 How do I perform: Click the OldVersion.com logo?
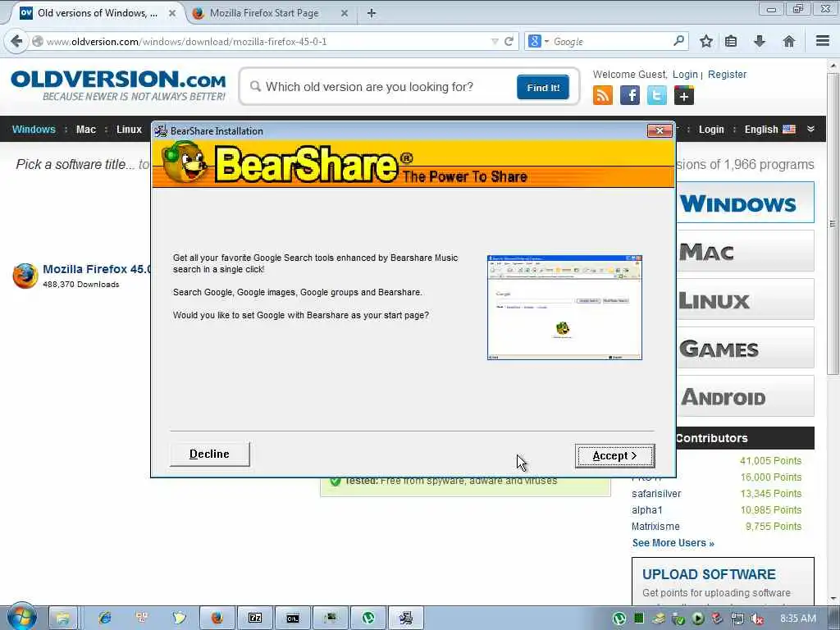click(118, 84)
